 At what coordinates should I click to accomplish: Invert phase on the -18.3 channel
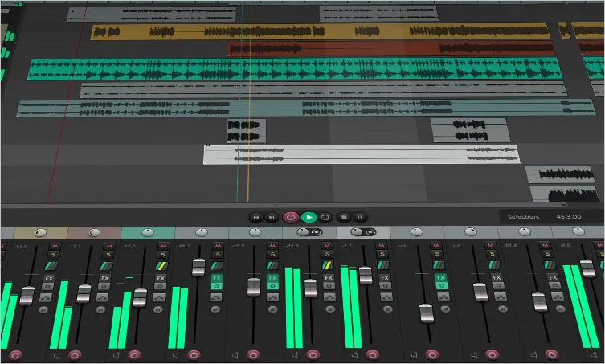point(215,309)
